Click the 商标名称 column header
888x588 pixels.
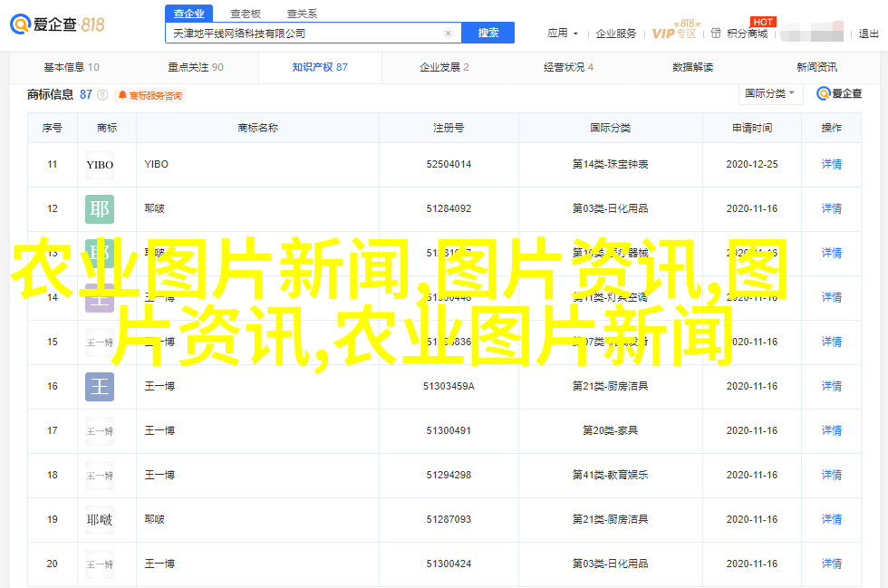tap(257, 128)
